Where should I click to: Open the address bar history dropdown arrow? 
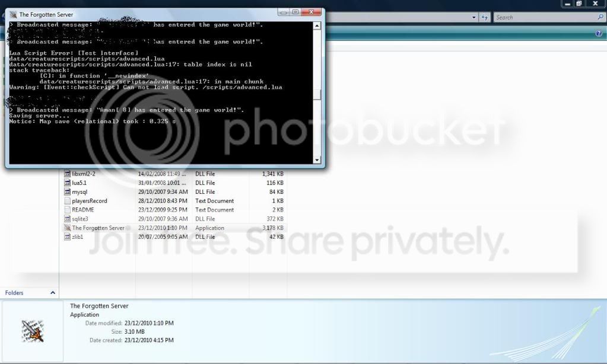(473, 17)
